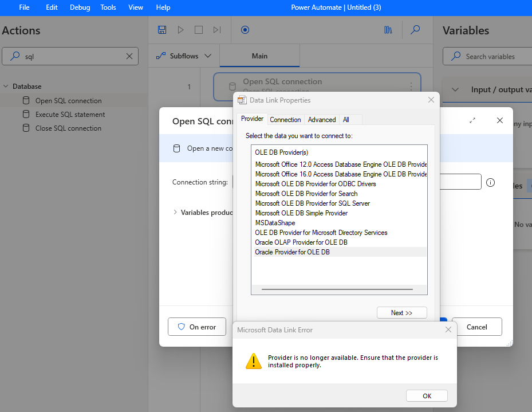Click the warning triangle icon in error dialog
Image resolution: width=532 pixels, height=412 pixels.
click(254, 361)
